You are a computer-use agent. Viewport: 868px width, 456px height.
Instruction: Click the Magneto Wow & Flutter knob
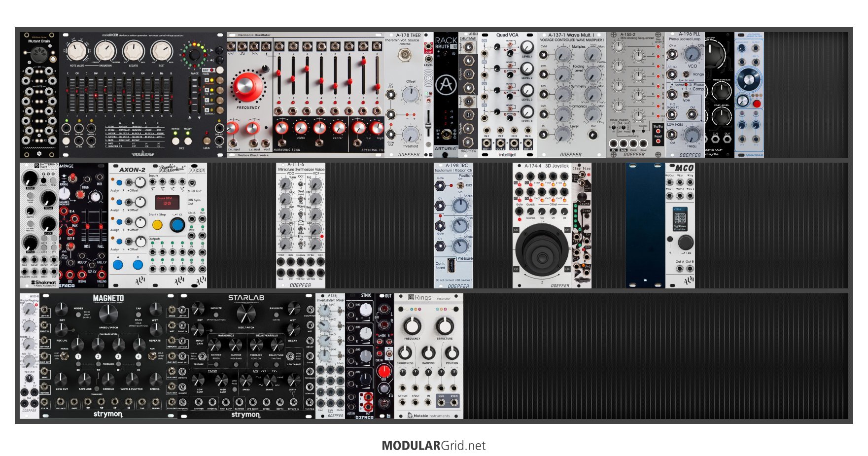pyautogui.click(x=131, y=379)
